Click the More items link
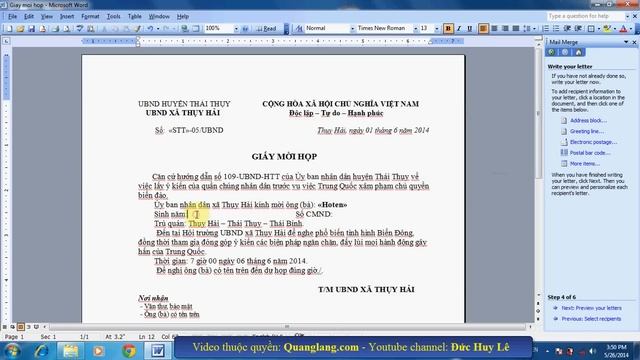The width and height of the screenshot is (640, 360). pyautogui.click(x=584, y=164)
